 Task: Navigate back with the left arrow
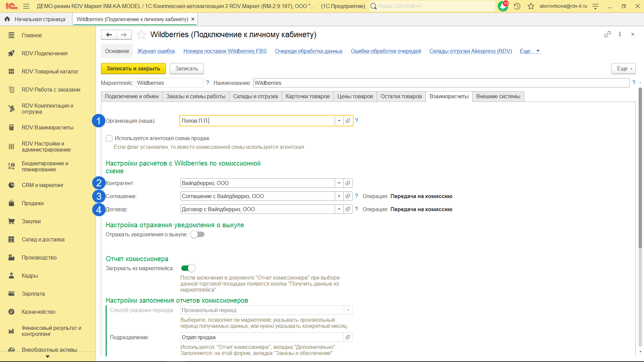pos(109,35)
